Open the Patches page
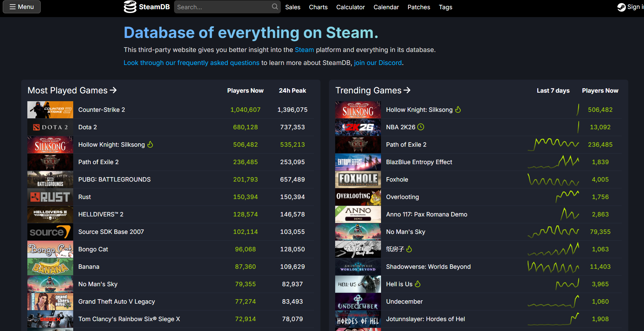Viewport: 644px width, 331px height. [419, 7]
